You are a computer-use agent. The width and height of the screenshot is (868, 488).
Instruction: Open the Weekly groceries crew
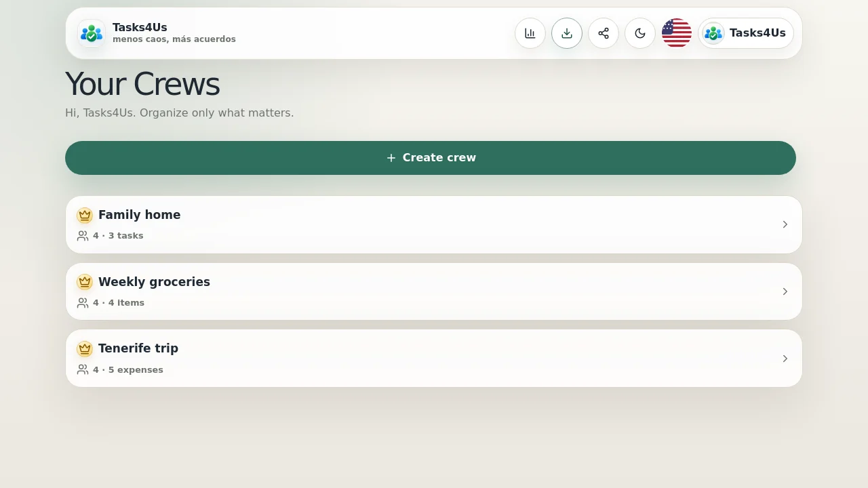point(434,291)
